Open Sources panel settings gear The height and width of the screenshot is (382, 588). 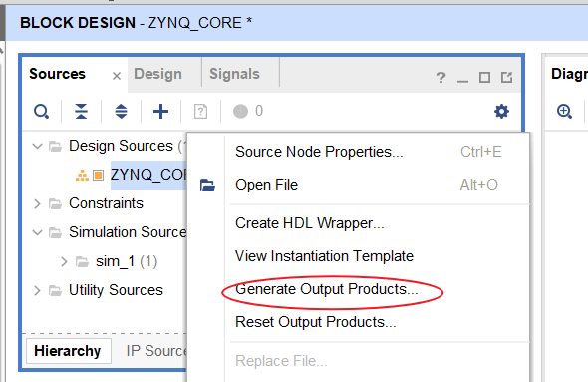tap(501, 111)
